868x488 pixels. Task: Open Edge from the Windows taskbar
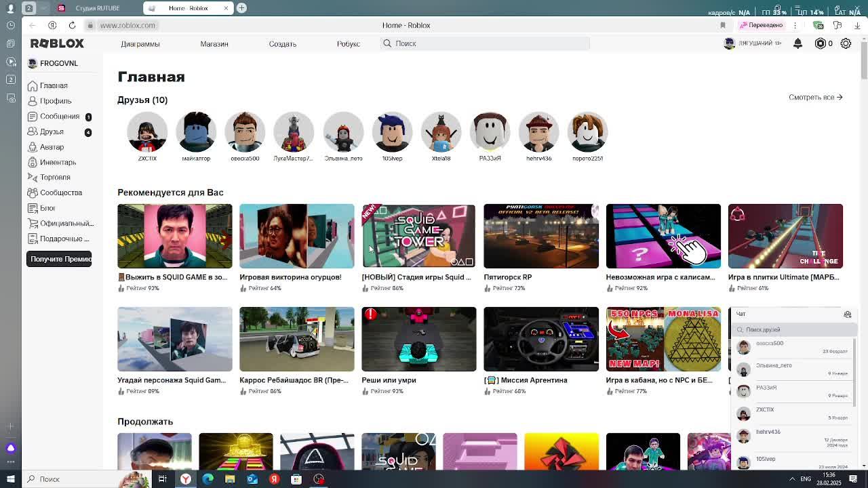click(208, 479)
